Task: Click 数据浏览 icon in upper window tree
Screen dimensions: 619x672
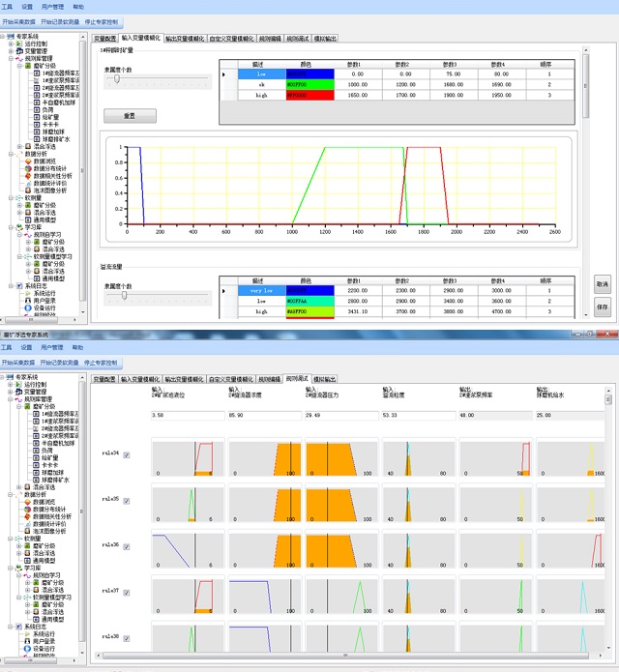Action: [x=29, y=161]
